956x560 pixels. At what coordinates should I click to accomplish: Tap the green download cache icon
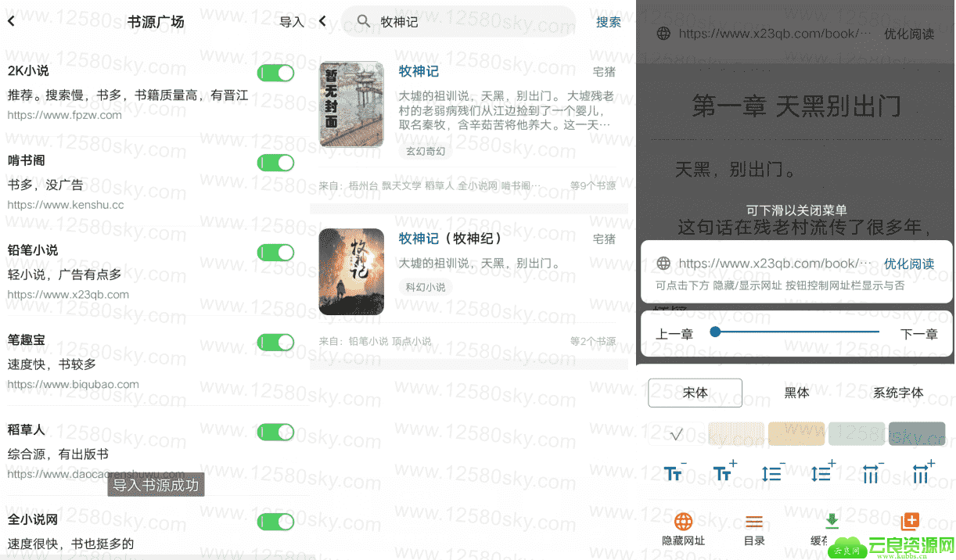[832, 521]
